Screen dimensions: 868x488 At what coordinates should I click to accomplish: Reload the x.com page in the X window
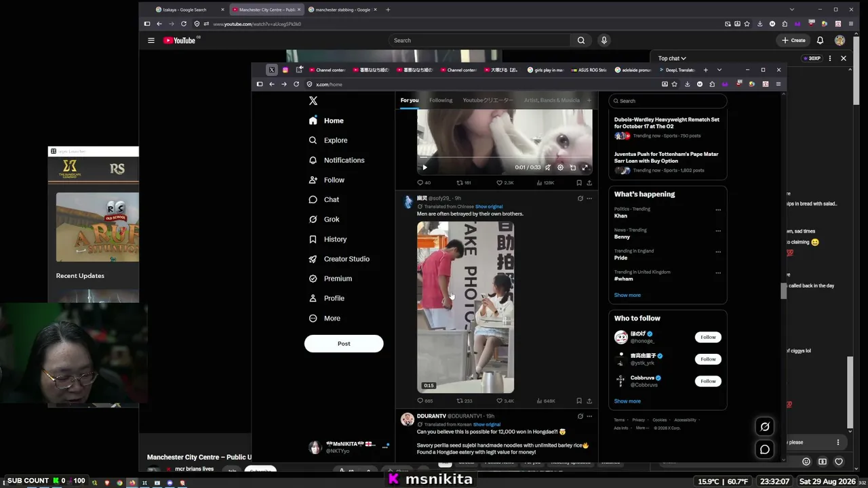(296, 84)
